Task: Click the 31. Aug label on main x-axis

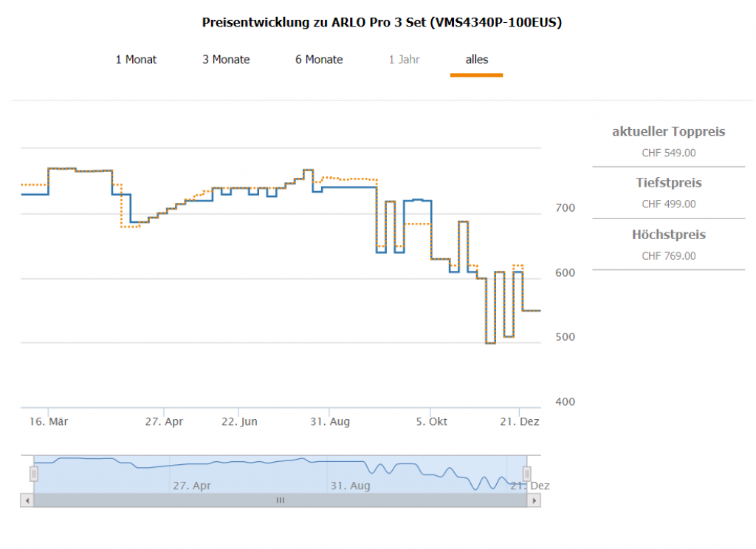Action: point(329,422)
